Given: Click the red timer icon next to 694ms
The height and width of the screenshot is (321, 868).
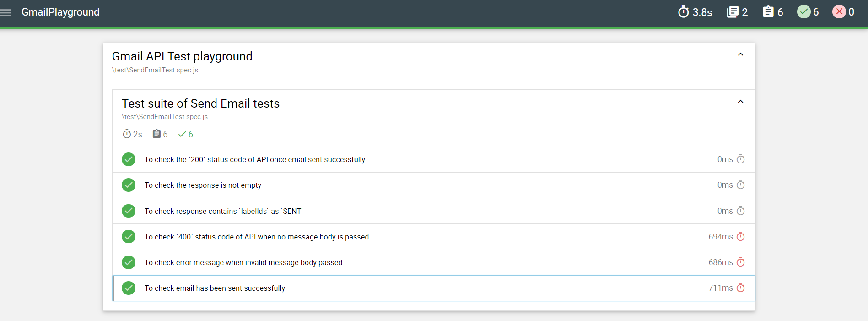Looking at the screenshot, I should tap(741, 236).
